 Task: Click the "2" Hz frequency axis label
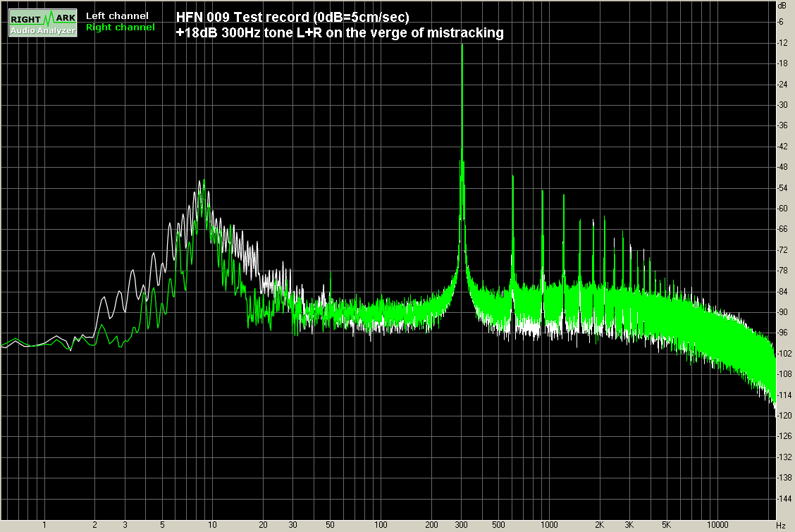(x=95, y=525)
